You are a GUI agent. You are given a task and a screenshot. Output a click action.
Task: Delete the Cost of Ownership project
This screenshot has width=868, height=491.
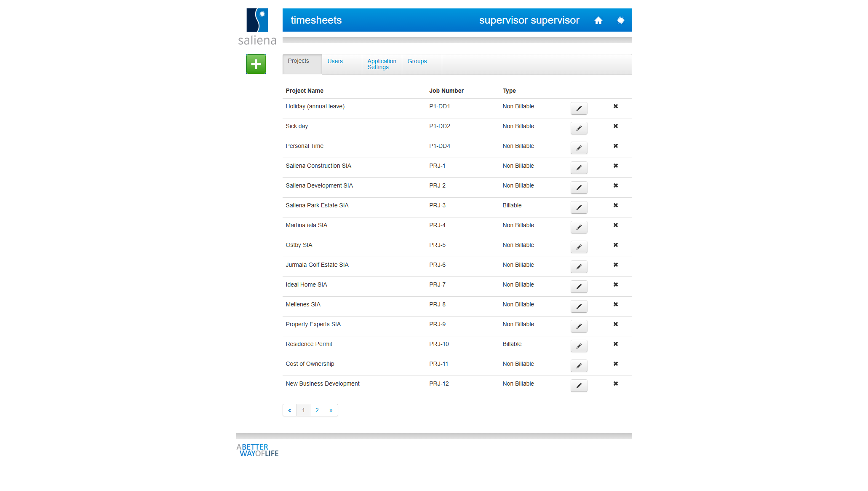pos(616,364)
